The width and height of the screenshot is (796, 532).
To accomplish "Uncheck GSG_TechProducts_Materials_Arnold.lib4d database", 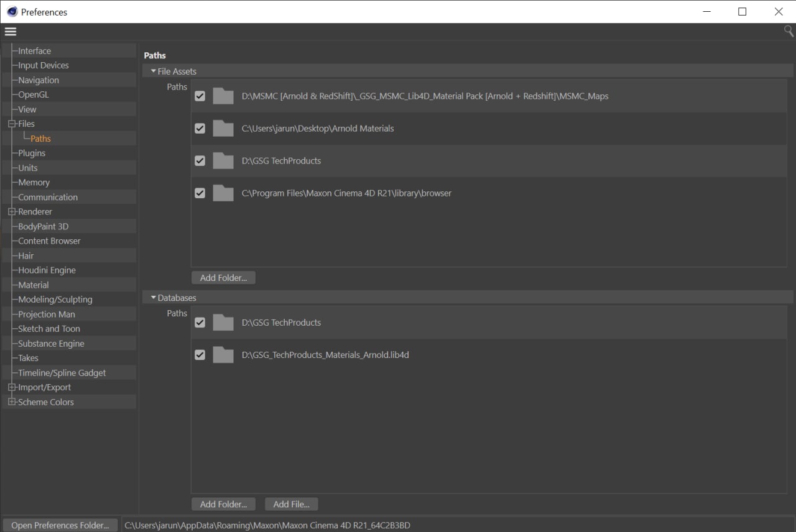I will click(x=200, y=354).
